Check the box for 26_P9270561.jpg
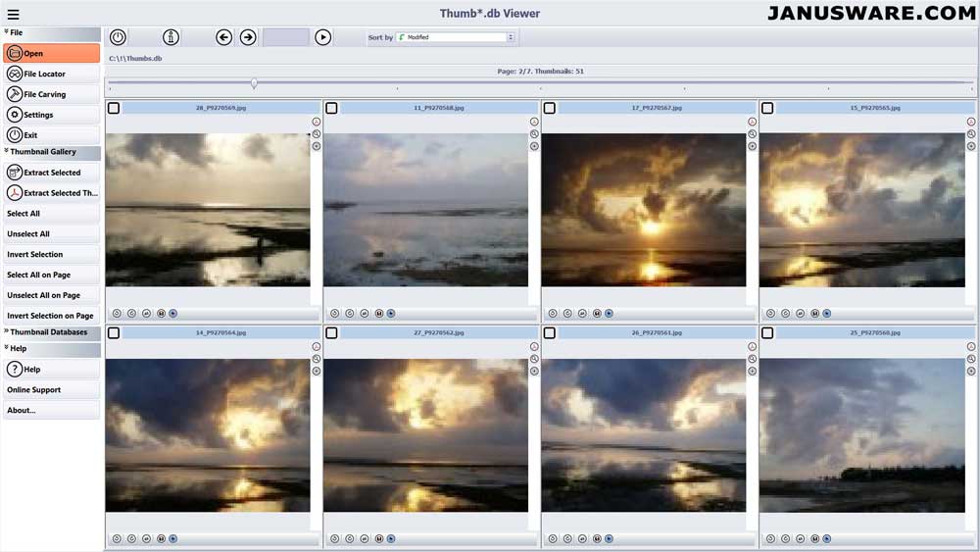Image resolution: width=980 pixels, height=552 pixels. pos(549,333)
